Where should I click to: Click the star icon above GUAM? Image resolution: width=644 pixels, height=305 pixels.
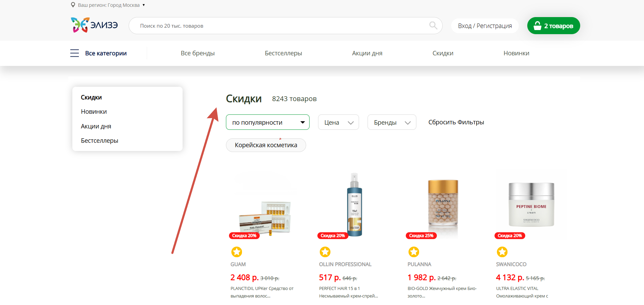point(237,252)
